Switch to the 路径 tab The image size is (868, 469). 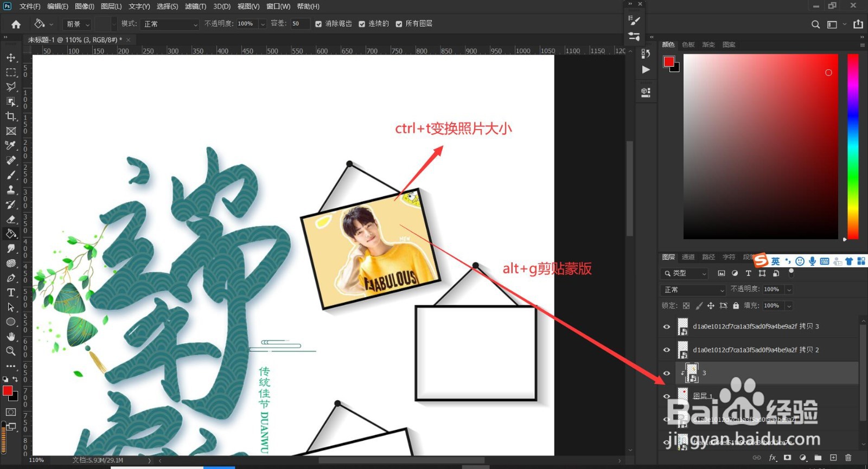pos(709,257)
